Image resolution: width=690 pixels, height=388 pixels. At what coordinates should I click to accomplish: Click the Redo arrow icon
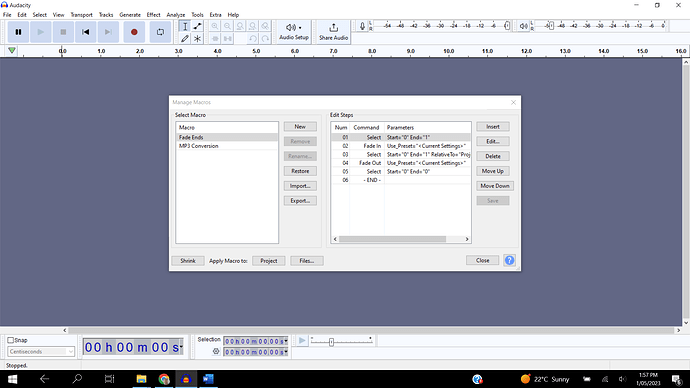[265, 39]
